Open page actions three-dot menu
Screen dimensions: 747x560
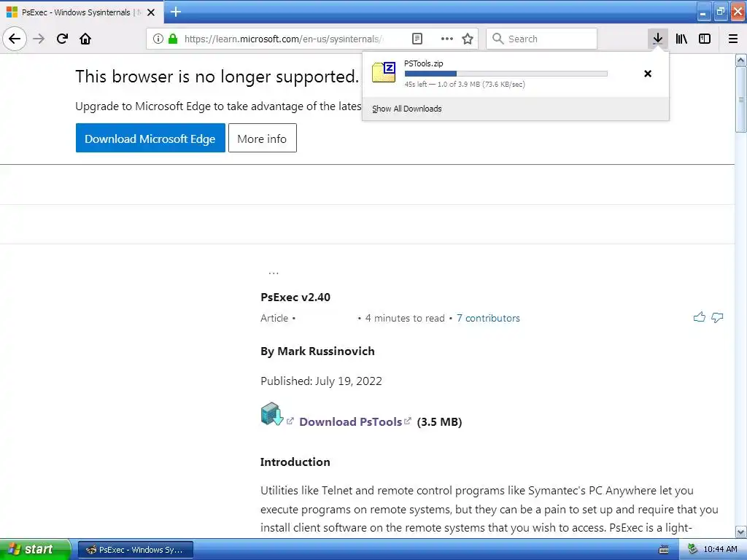[x=446, y=39]
